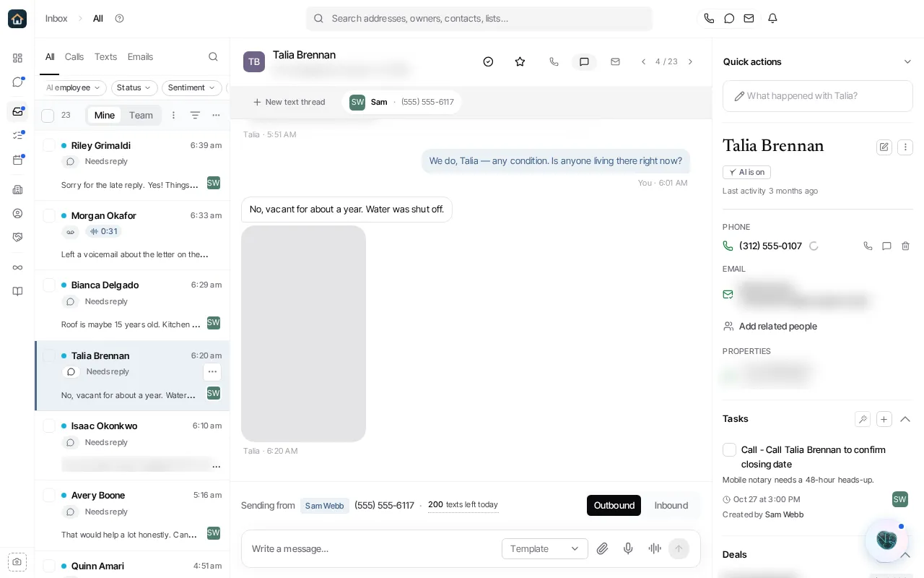Collapse the Quick actions section
924x578 pixels.
click(907, 61)
